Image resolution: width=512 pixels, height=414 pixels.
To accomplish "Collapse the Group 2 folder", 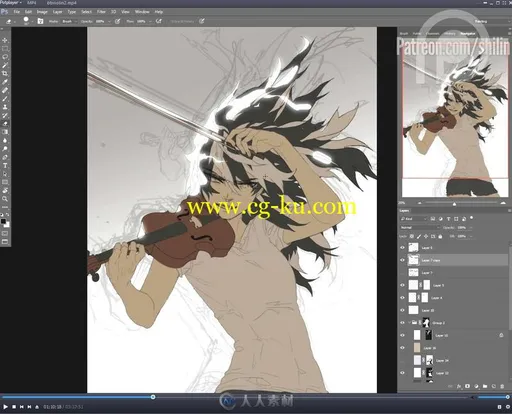I will coord(409,323).
